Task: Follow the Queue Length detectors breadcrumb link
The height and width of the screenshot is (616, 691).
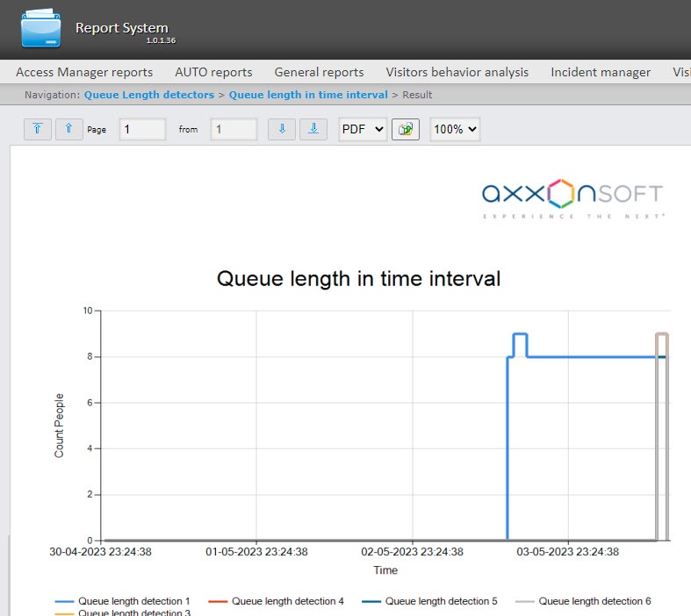Action: pyautogui.click(x=149, y=95)
